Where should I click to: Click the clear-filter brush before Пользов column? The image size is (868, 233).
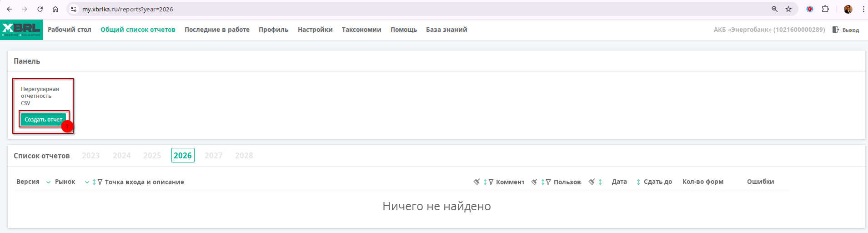click(534, 182)
